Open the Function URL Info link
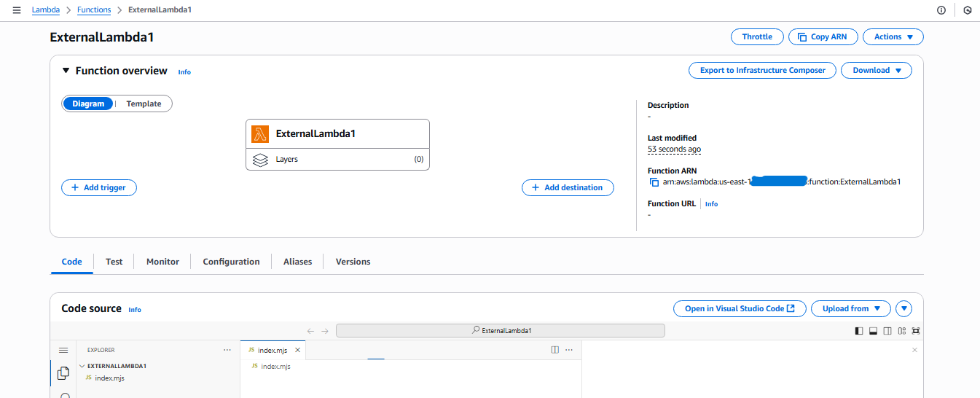Image resolution: width=980 pixels, height=398 pixels. tap(711, 204)
